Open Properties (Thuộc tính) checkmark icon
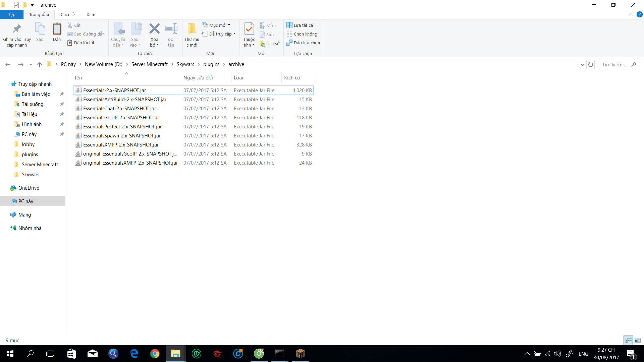Screen dimensions: 644x362 tap(249, 29)
